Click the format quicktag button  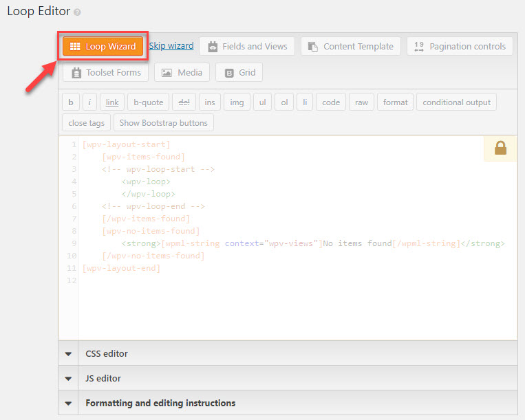tap(396, 102)
